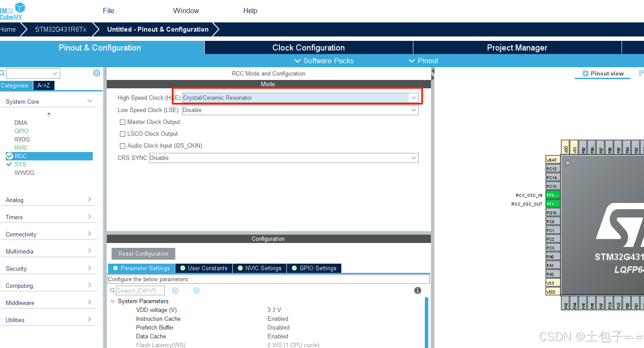Image resolution: width=644 pixels, height=348 pixels.
Task: Click the magnifier icon beside the category search box
Action: tap(2, 73)
